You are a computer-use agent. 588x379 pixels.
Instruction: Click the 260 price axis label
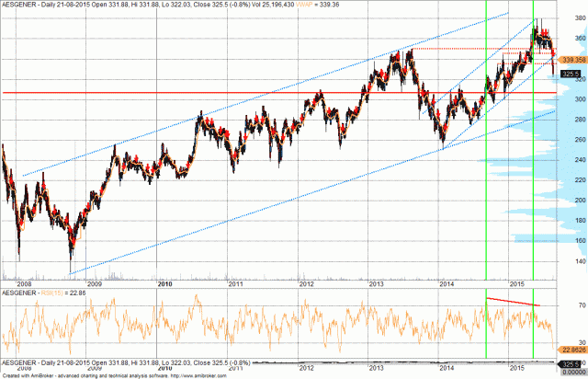coord(580,139)
